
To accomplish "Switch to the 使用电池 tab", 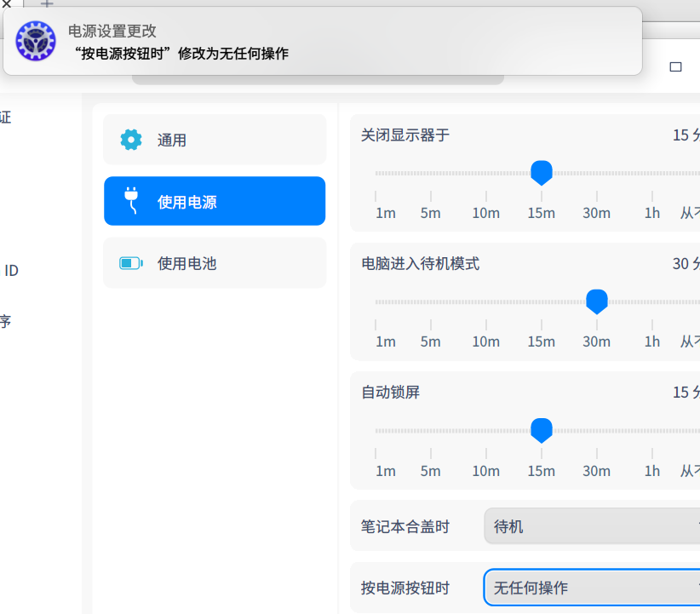I will (x=215, y=263).
